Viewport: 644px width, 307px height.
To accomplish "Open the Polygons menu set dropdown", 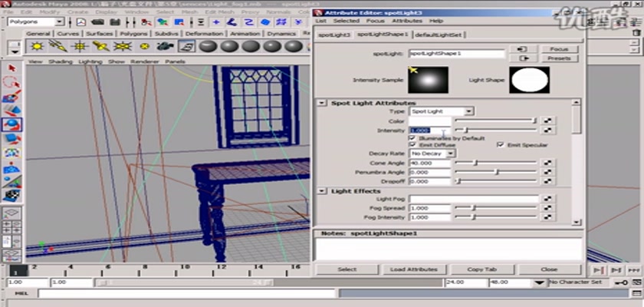I will [x=60, y=21].
